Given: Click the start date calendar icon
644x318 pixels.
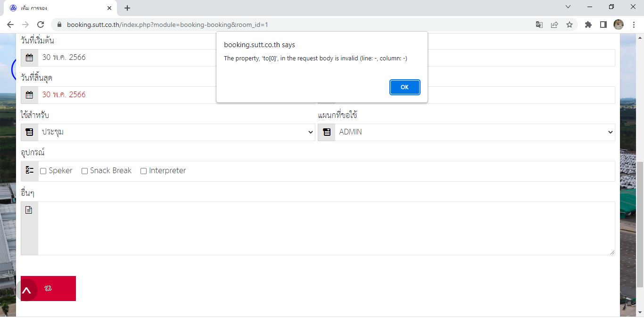Looking at the screenshot, I should tap(29, 58).
